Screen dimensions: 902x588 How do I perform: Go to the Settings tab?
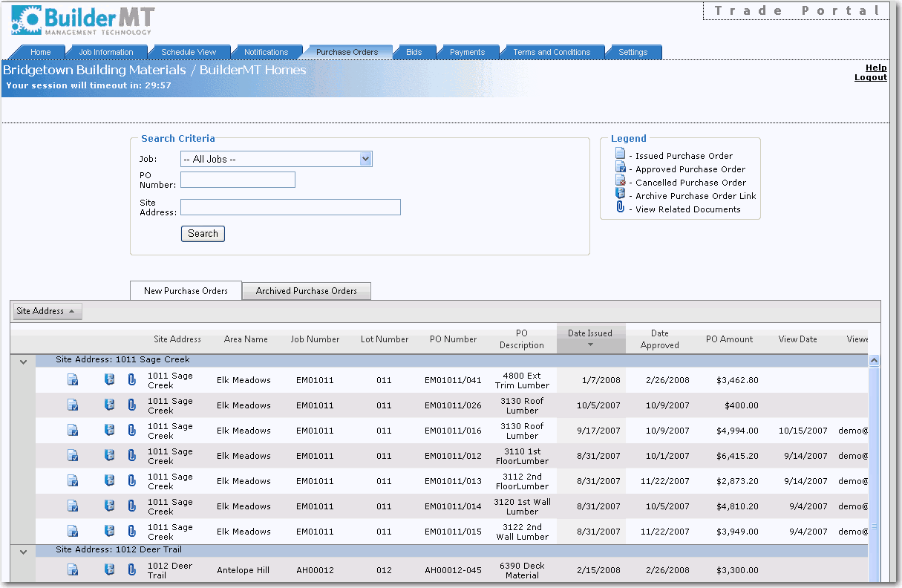tap(633, 52)
